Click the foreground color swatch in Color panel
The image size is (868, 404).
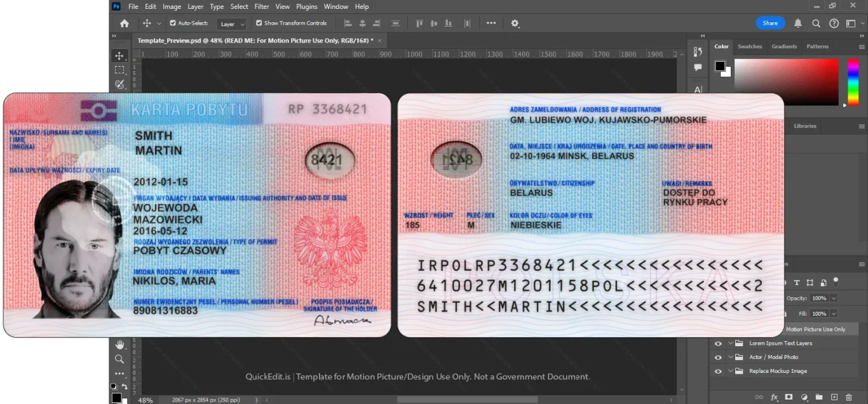pyautogui.click(x=720, y=66)
